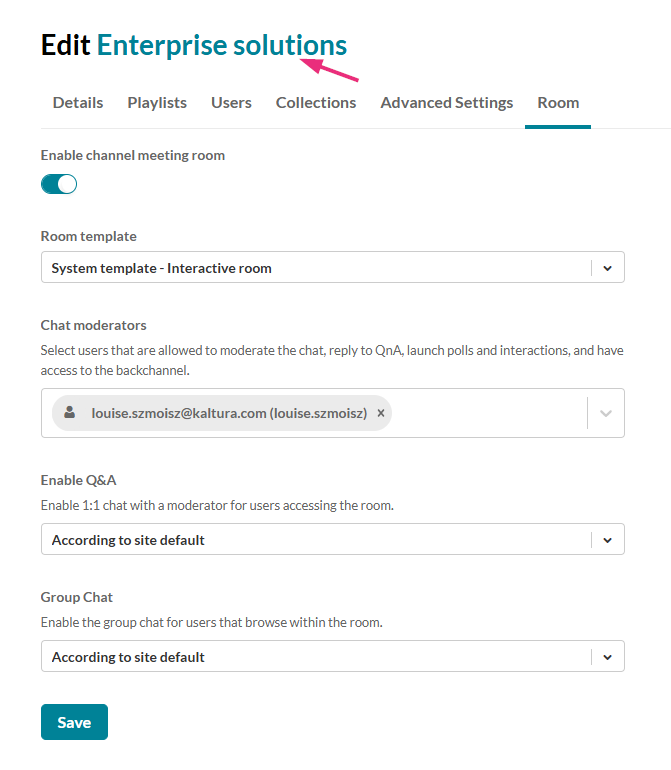671x770 pixels.
Task: Open Enable Q&A dropdown arrow
Action: (608, 540)
